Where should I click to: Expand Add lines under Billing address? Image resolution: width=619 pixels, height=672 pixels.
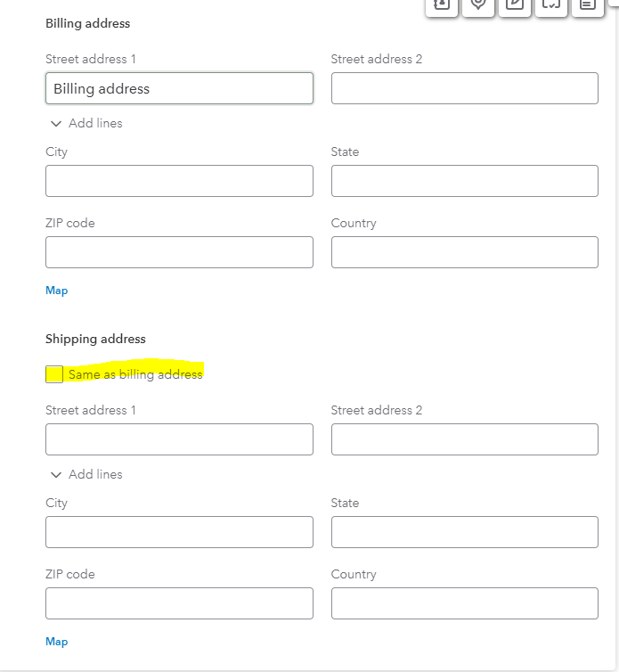86,123
